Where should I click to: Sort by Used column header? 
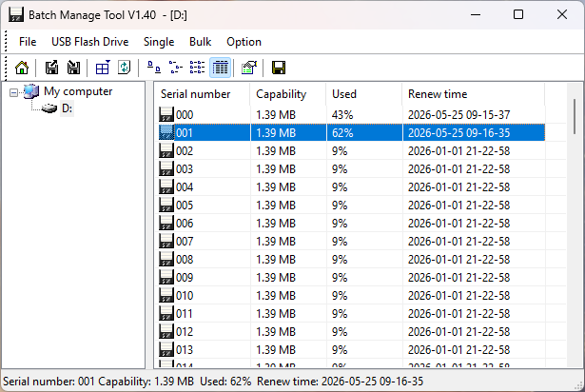pyautogui.click(x=364, y=94)
